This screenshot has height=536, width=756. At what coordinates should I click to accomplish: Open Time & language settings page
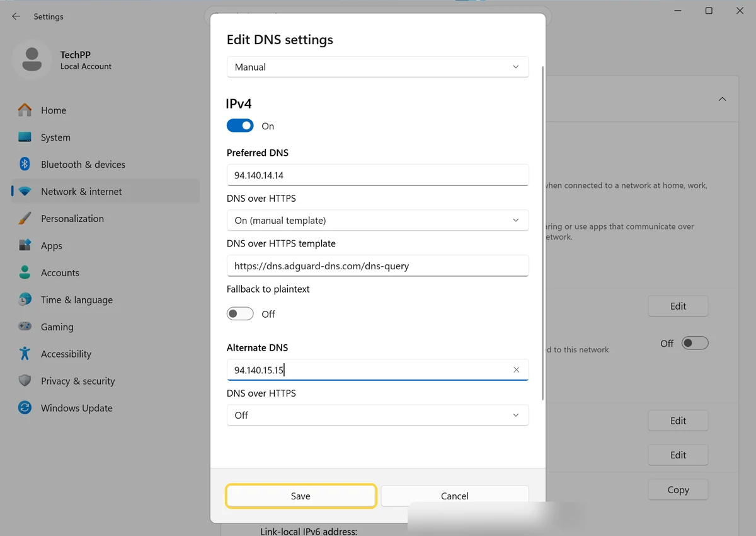[x=106, y=300]
